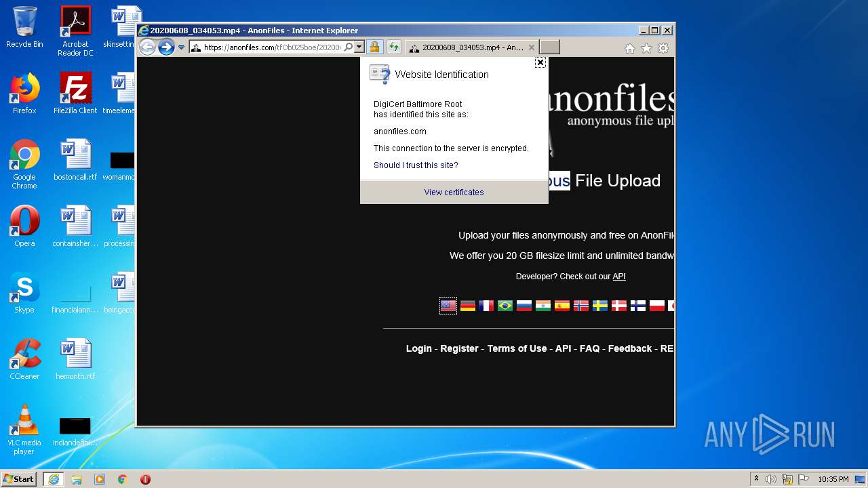Click the address bar URL field

coord(272,47)
